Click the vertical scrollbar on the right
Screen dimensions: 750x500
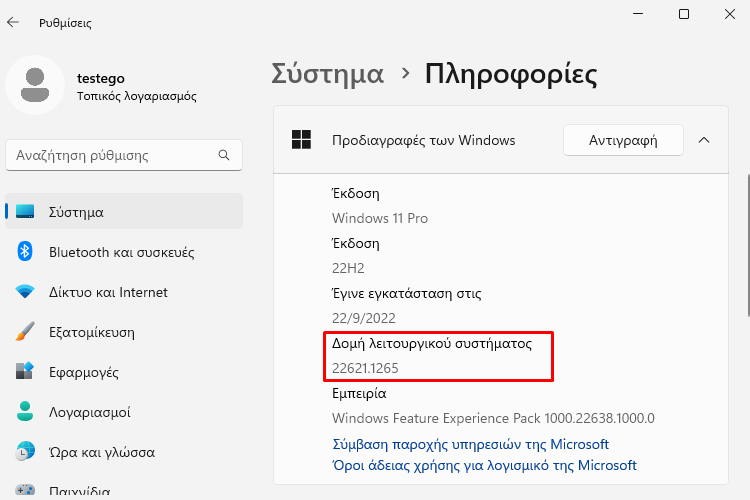coord(749,245)
